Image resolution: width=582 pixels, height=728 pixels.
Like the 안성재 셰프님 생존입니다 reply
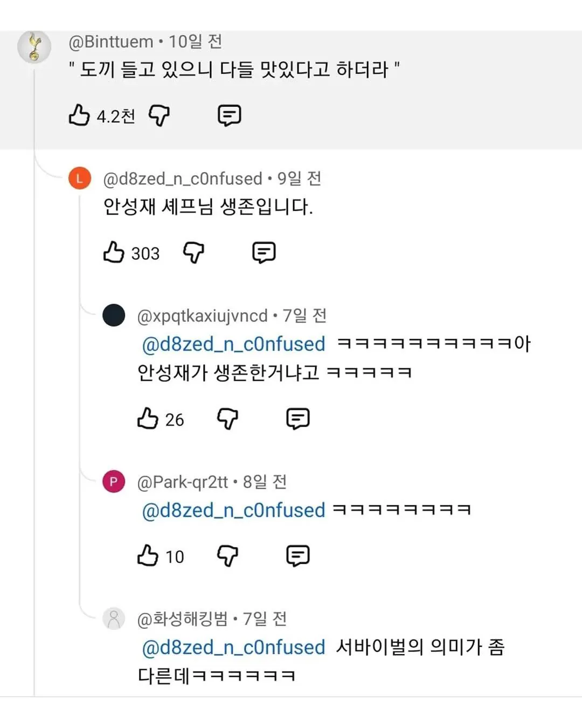(x=114, y=252)
